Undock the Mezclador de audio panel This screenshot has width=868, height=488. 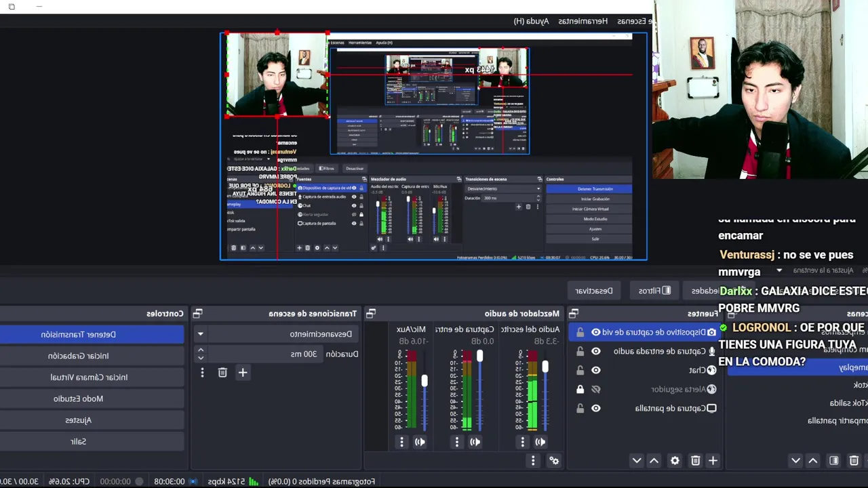click(370, 313)
